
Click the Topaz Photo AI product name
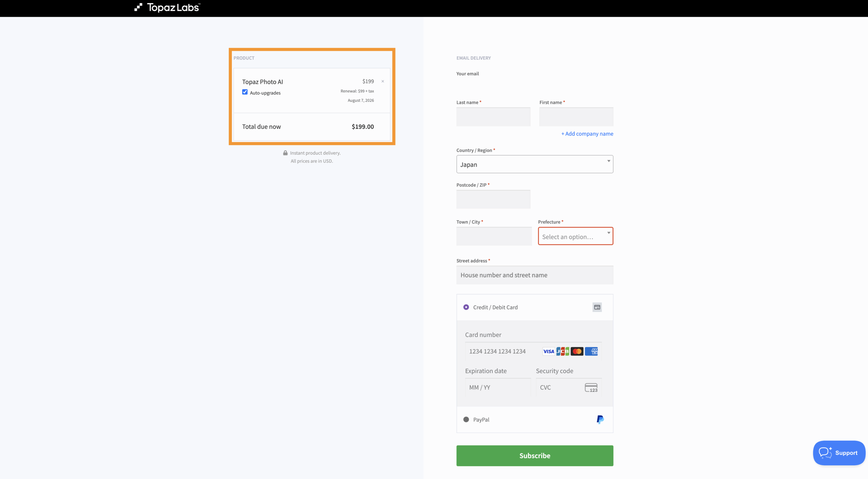point(262,82)
